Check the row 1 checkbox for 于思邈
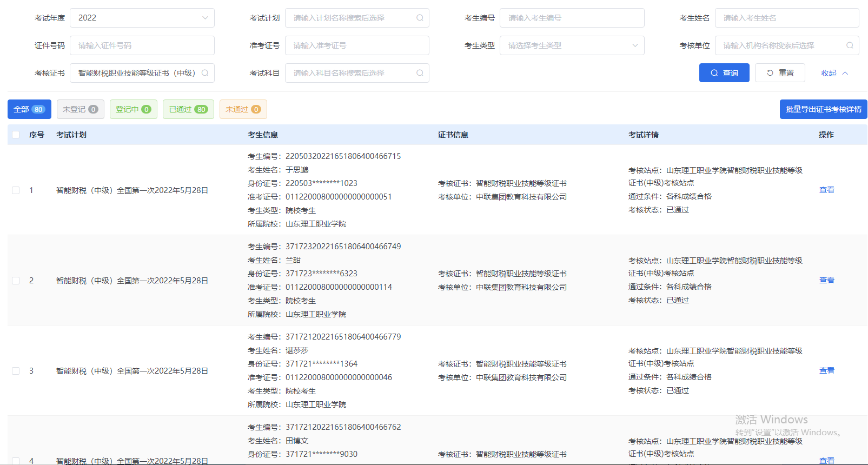The image size is (868, 465). 16,190
